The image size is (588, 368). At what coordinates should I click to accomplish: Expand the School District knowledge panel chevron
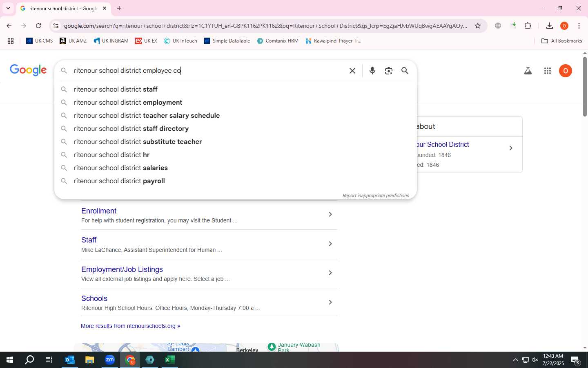point(511,148)
